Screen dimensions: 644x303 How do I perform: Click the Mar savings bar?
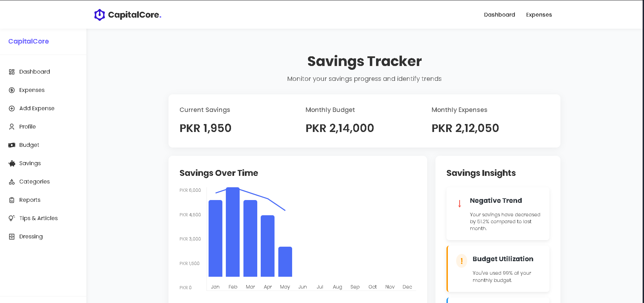click(x=250, y=238)
